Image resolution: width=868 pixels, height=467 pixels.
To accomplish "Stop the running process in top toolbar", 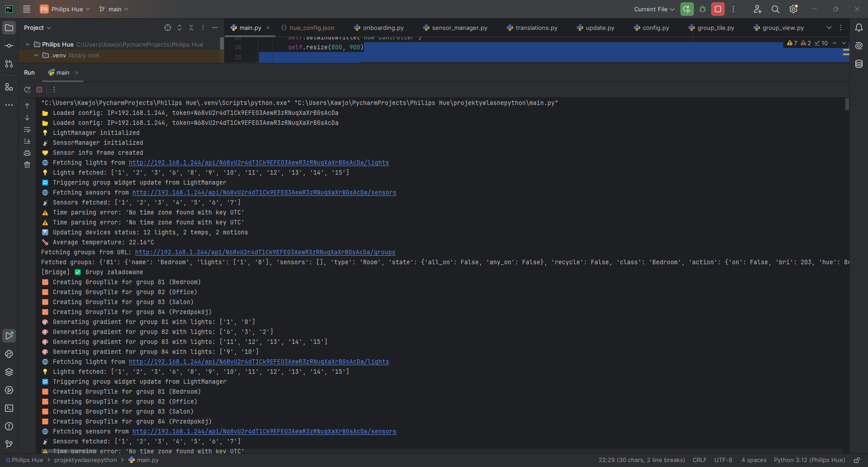I will pos(718,9).
